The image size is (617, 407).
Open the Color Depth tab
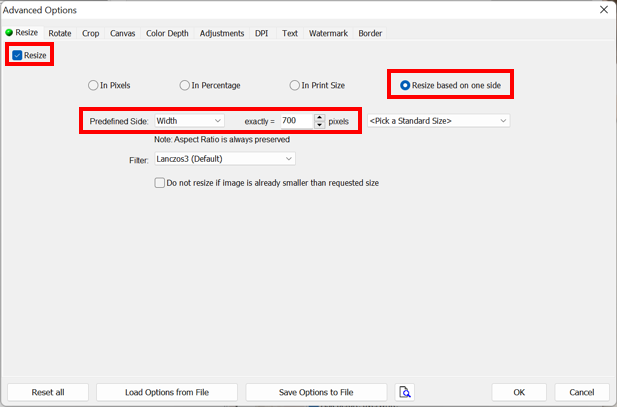pyautogui.click(x=167, y=33)
